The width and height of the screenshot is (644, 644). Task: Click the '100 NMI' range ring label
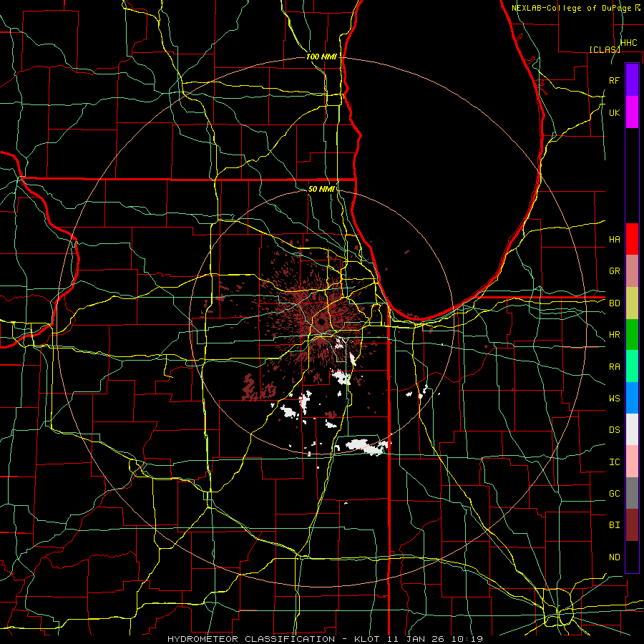tap(321, 57)
